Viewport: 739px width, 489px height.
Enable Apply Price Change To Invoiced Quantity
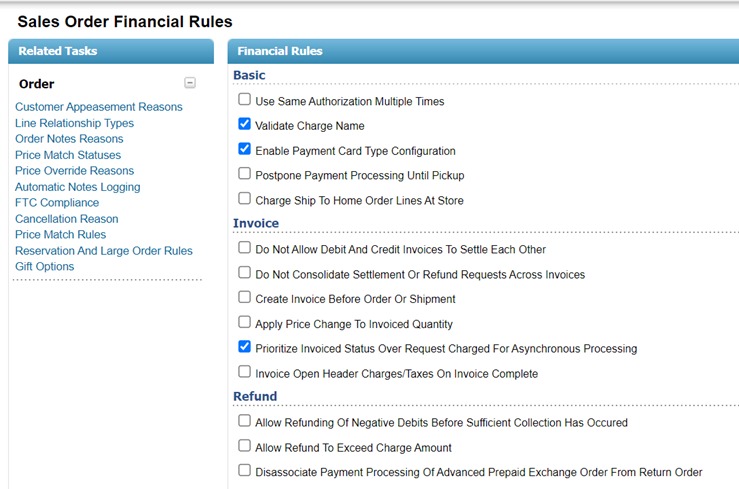click(x=244, y=322)
